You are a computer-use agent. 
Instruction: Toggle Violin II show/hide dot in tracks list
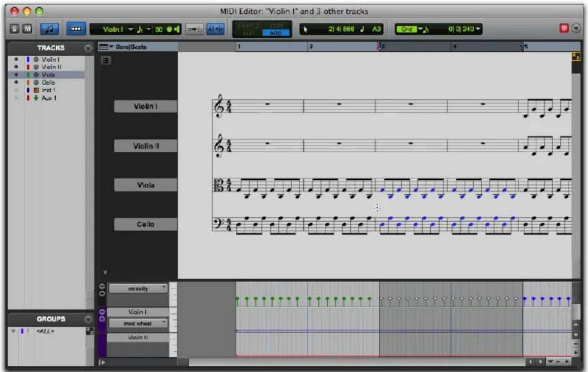pyautogui.click(x=16, y=67)
